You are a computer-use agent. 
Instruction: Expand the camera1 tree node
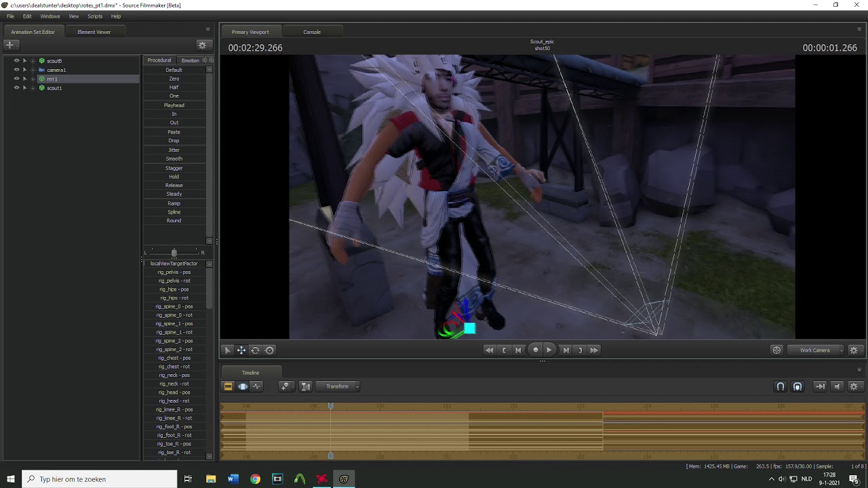(33, 70)
